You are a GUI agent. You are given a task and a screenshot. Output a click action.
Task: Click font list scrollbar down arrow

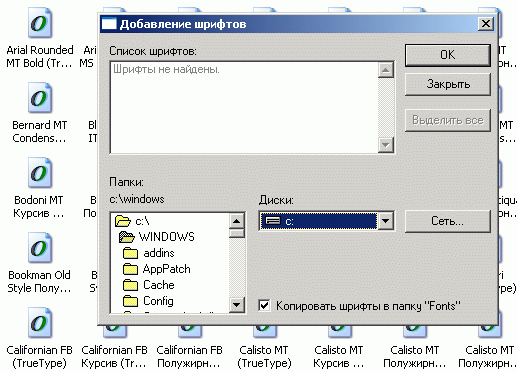click(x=386, y=145)
